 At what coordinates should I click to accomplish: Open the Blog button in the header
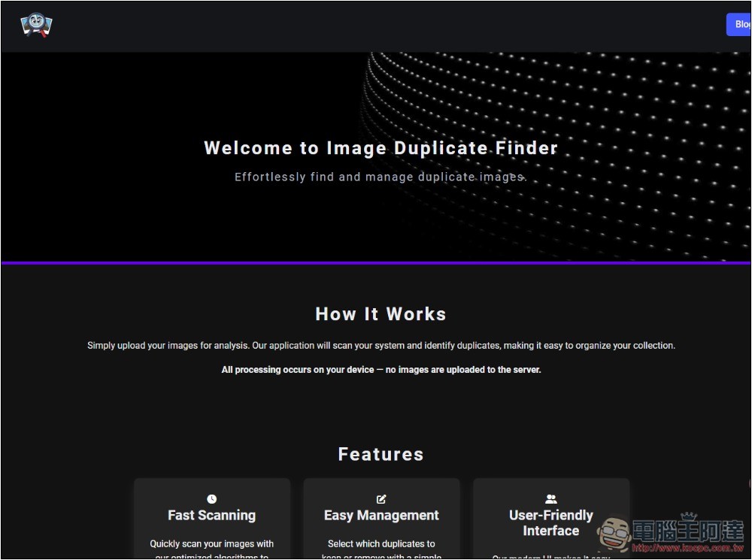[740, 24]
